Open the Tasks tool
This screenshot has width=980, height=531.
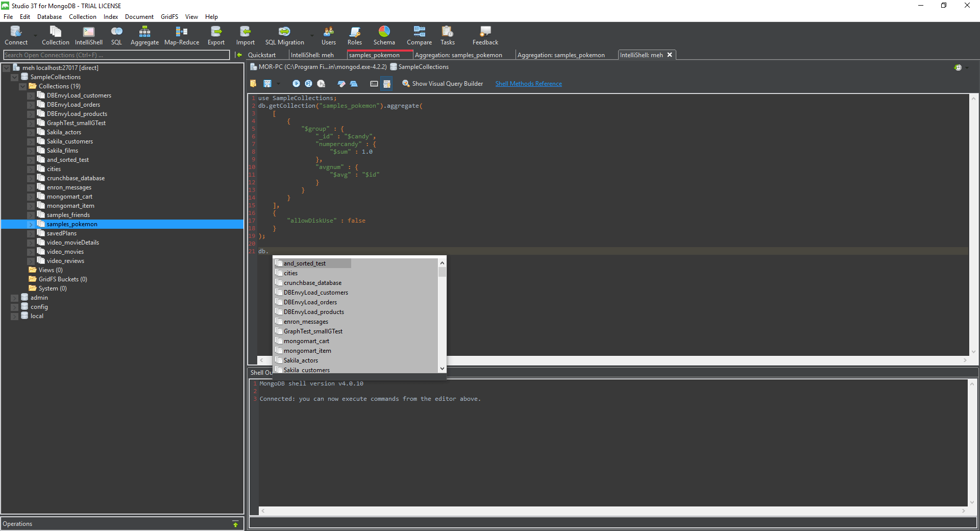448,36
